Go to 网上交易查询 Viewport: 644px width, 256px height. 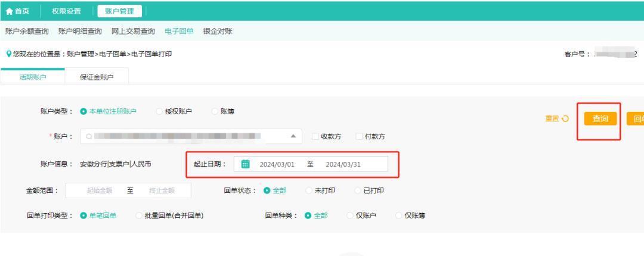tap(133, 31)
